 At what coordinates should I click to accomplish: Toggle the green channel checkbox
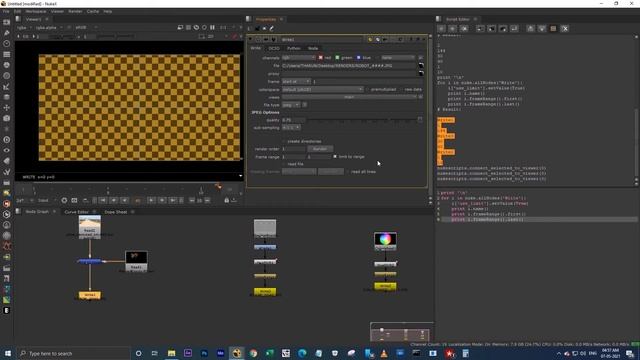[x=337, y=58]
